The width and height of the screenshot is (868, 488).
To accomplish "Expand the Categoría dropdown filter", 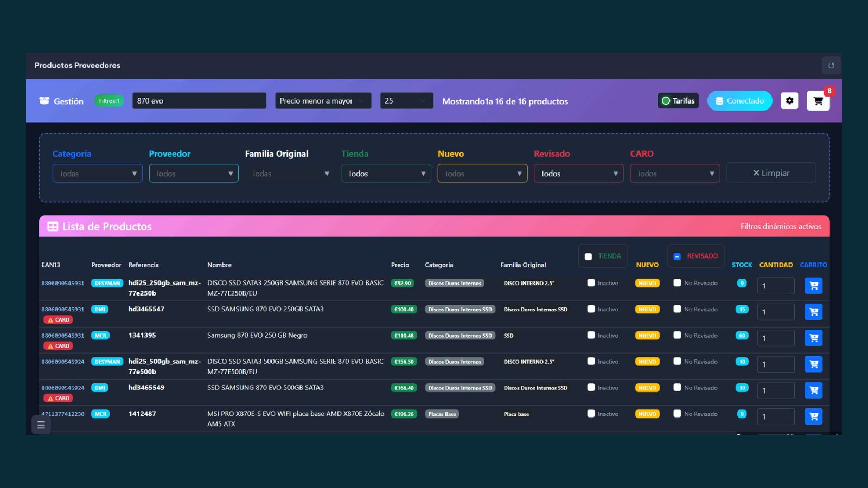I will click(98, 174).
